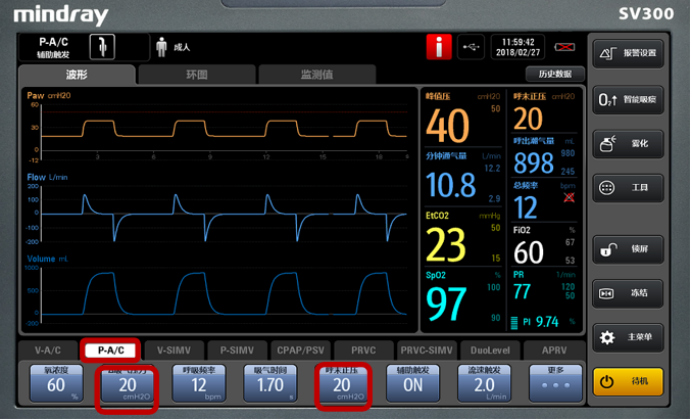Switch to 波形 waveform tab
The image size is (692, 420).
(x=77, y=75)
